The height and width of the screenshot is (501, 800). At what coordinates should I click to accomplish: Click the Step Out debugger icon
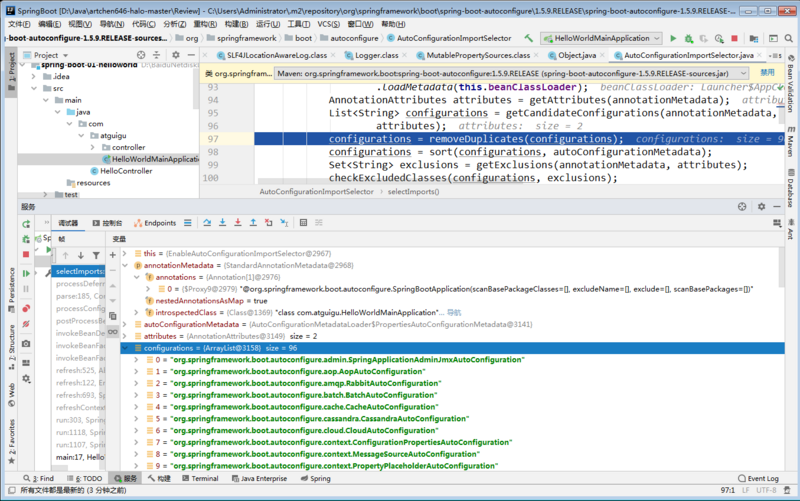click(x=253, y=222)
